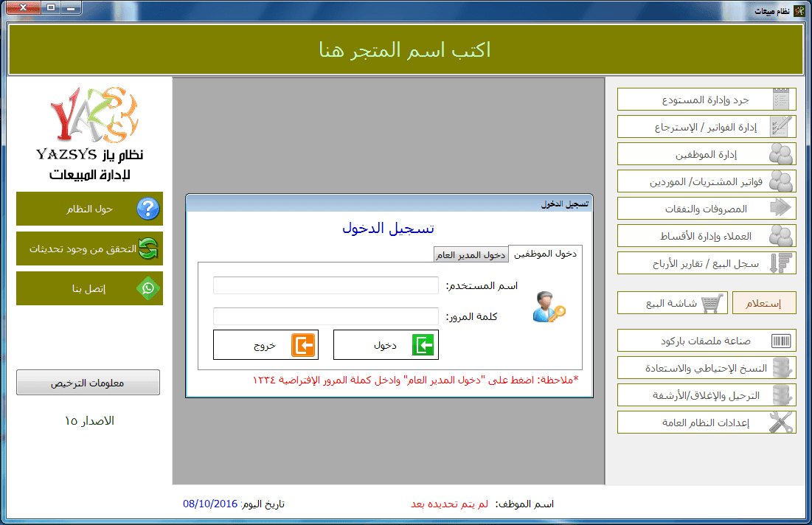The height and width of the screenshot is (525, 812).
Task: Click the user with key icon
Action: click(549, 307)
